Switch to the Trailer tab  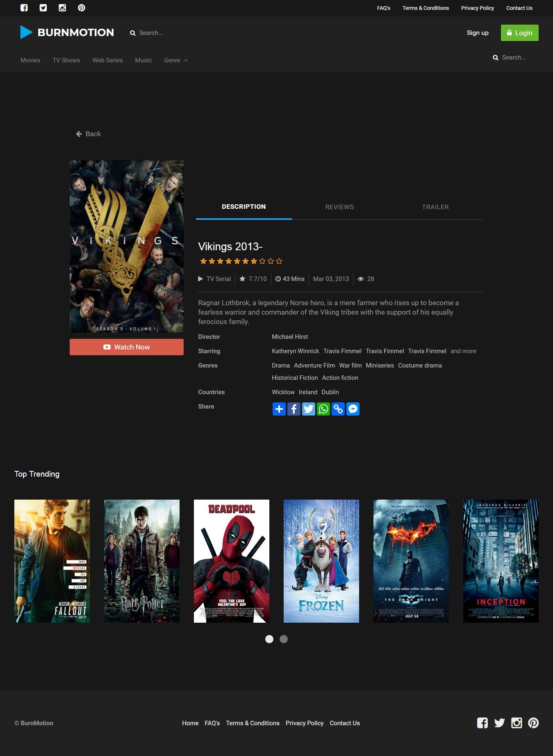[435, 207]
